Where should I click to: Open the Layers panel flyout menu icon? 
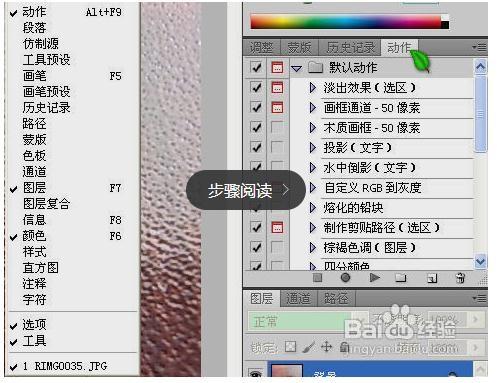point(479,298)
